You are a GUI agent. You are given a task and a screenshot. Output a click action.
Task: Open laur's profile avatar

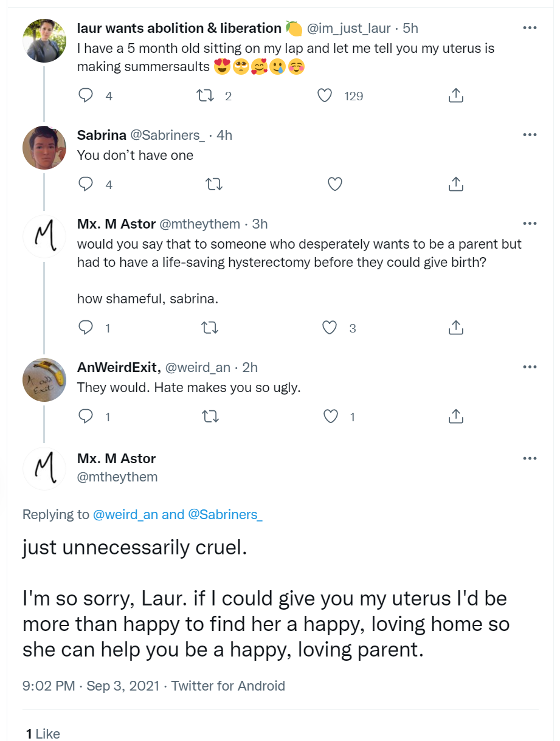[44, 41]
